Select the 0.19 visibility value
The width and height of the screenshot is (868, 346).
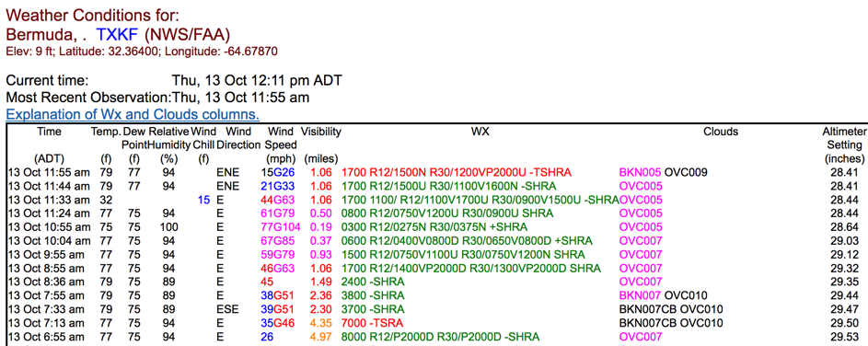pyautogui.click(x=320, y=227)
